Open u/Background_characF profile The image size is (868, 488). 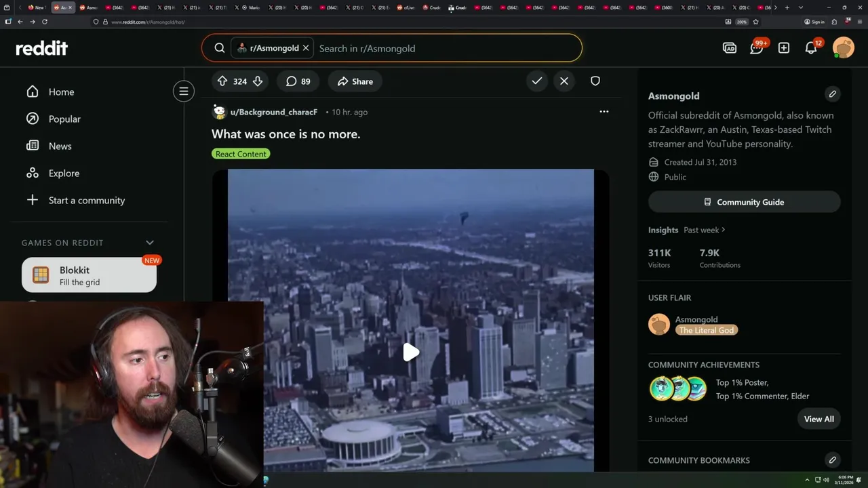[274, 112]
